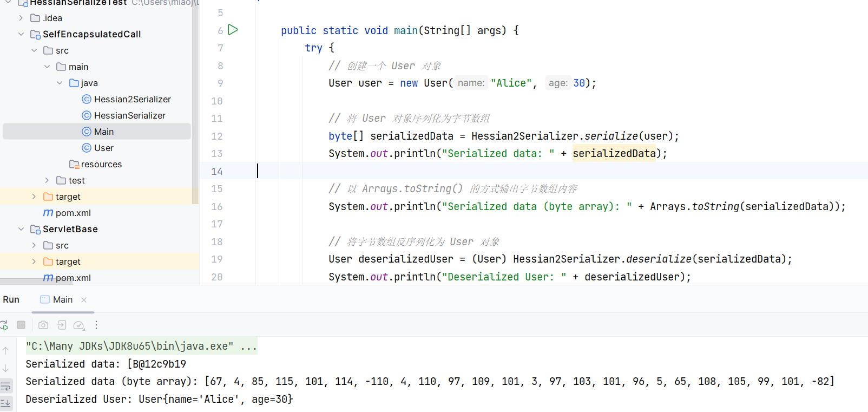The height and width of the screenshot is (412, 868).
Task: Expand the test folder
Action: click(47, 180)
